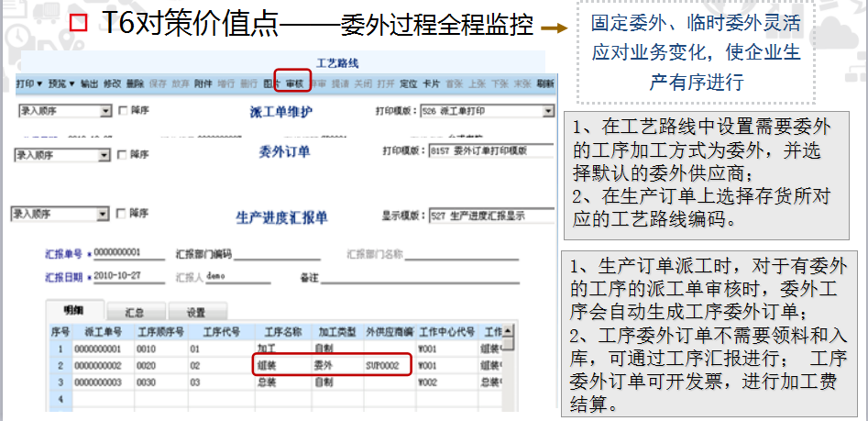Go to previous record with 上张

[x=477, y=84]
